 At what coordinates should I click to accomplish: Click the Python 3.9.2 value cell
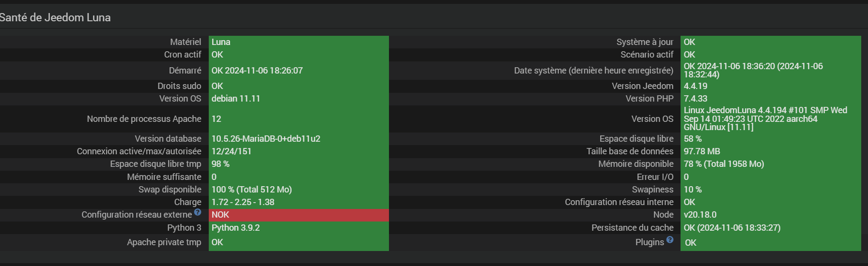point(235,228)
